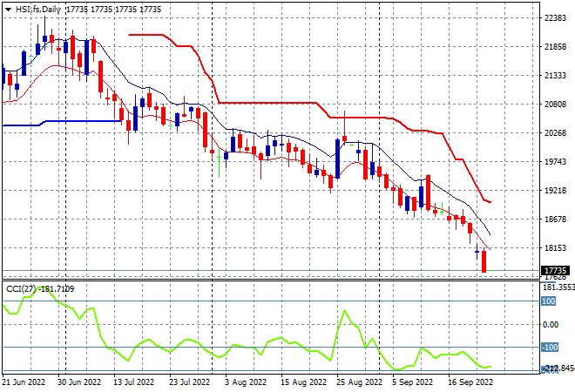
Task: Click the 19218 price axis label
Action: 556,191
